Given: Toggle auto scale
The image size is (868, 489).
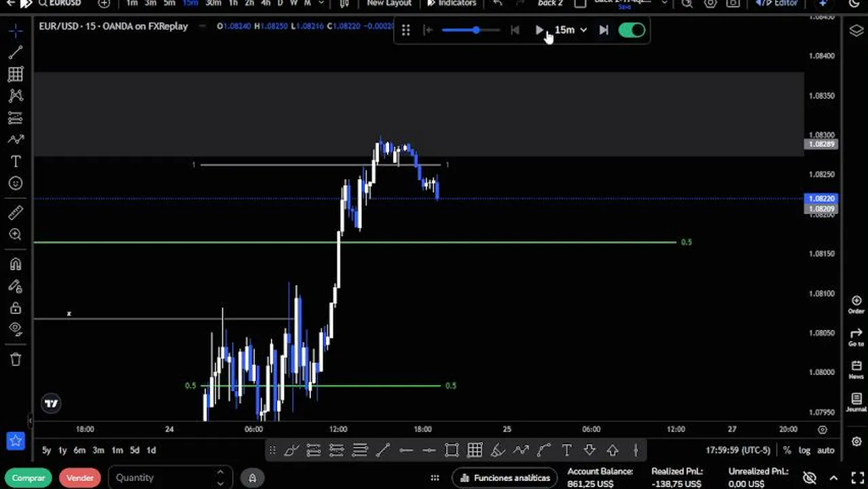Looking at the screenshot, I should pyautogui.click(x=825, y=450).
